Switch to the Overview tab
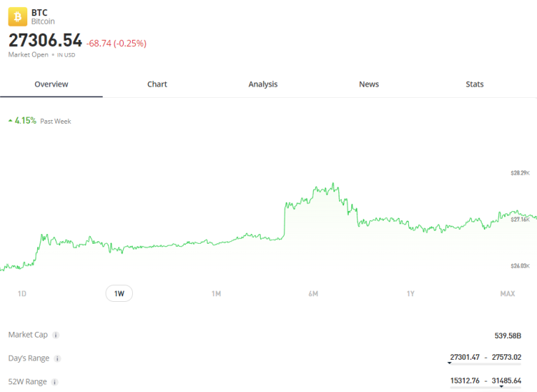Viewport: 537px width, 392px height. point(51,85)
